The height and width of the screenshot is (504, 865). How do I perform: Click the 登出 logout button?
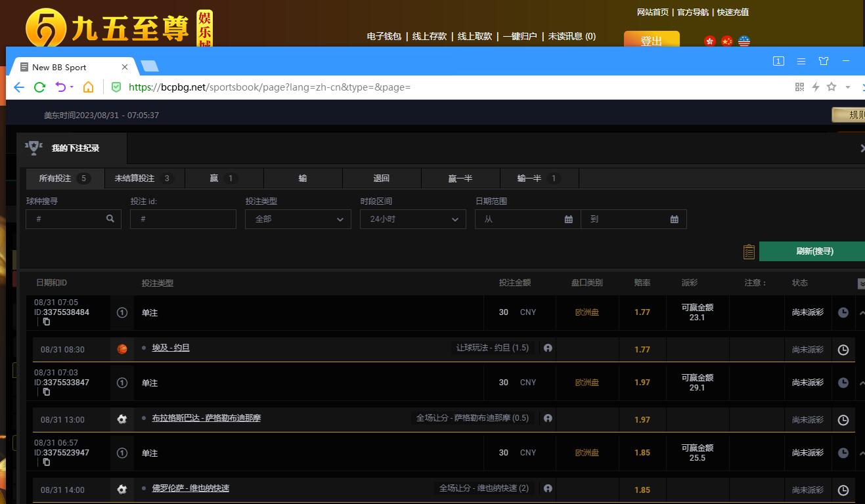point(652,39)
